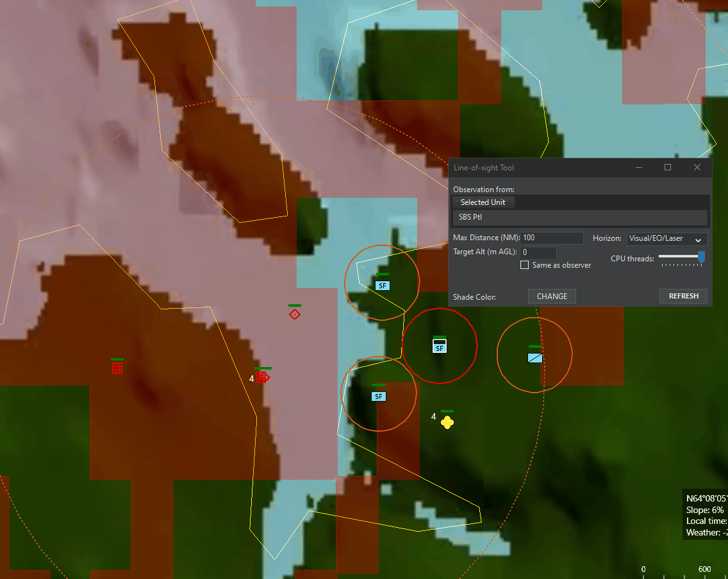
Task: Click the Slope: 6% readout
Action: pyautogui.click(x=705, y=510)
